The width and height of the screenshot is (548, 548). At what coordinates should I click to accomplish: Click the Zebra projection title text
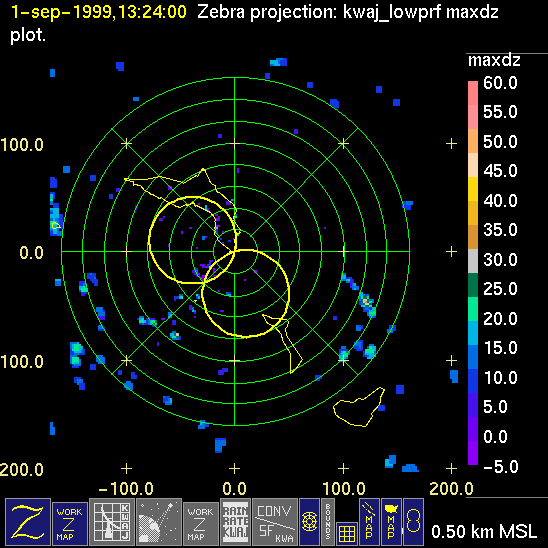click(347, 13)
